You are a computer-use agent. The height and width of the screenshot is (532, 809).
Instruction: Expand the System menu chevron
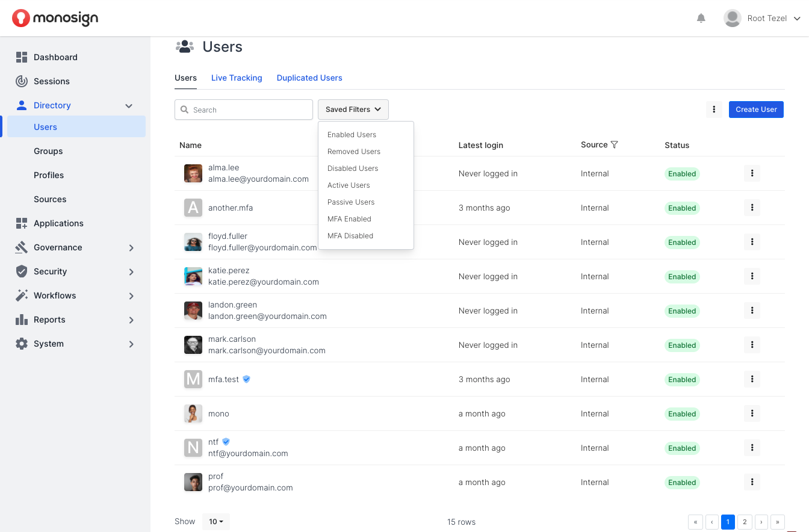(x=131, y=344)
